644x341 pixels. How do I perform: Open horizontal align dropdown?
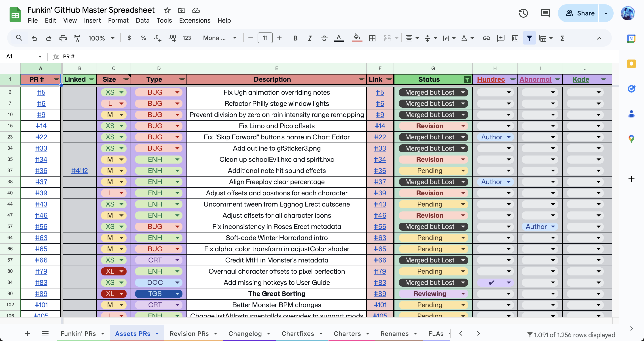(412, 38)
